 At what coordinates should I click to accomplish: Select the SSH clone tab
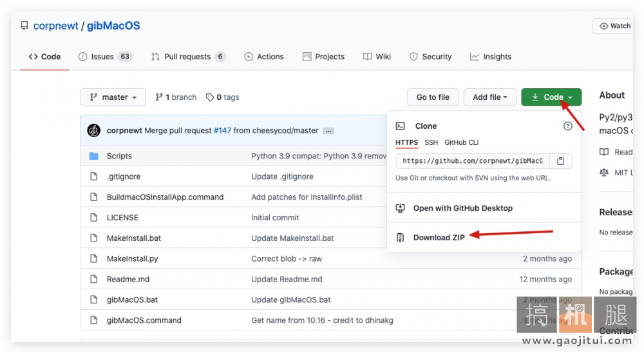coord(431,142)
